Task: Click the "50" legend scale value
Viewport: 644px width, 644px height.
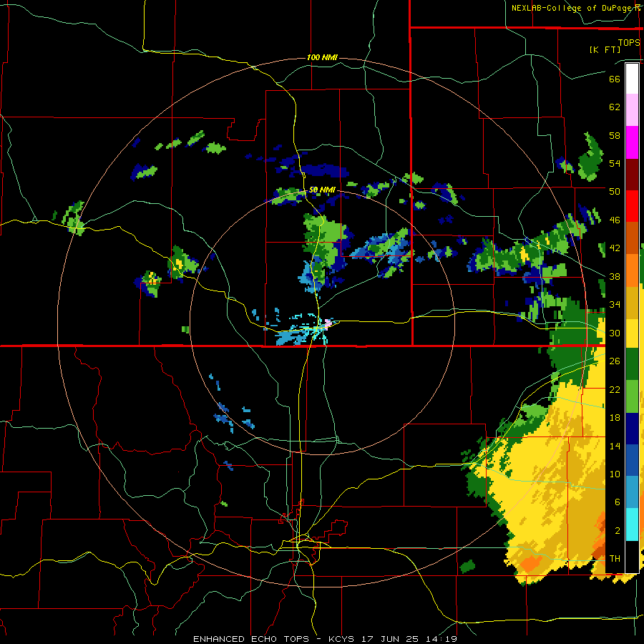Action: click(x=615, y=191)
